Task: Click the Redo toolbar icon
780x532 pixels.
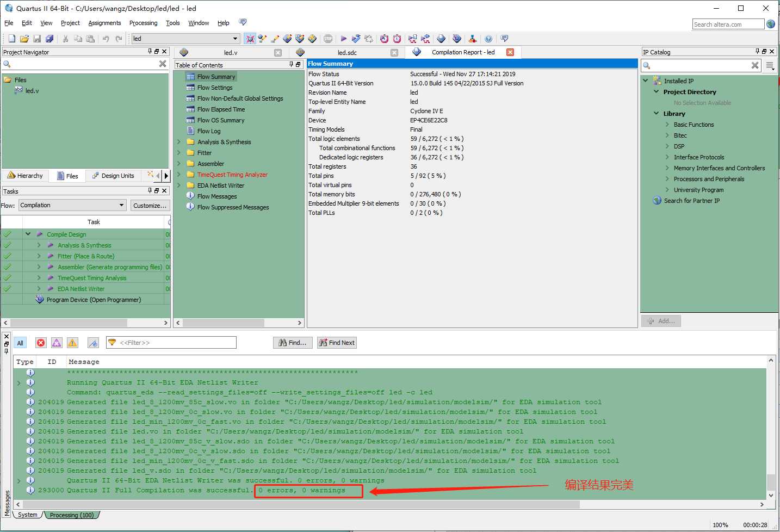Action: [x=119, y=39]
